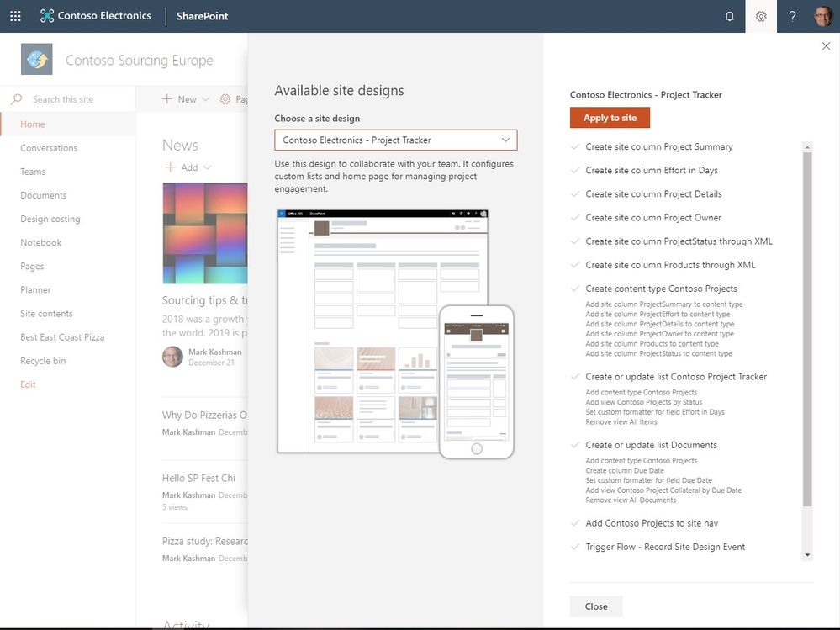Click the Contoso Electronics - Project Tracker heading

[646, 95]
